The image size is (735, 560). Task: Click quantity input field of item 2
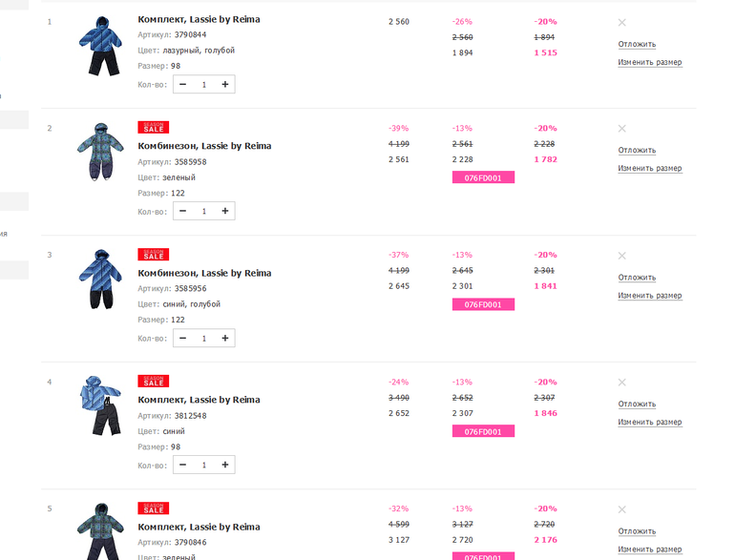(x=204, y=212)
